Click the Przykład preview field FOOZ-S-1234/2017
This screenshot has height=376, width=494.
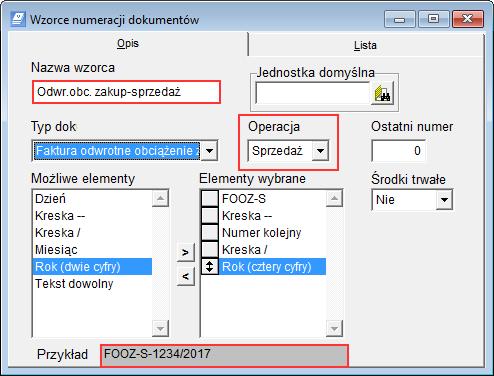point(224,355)
